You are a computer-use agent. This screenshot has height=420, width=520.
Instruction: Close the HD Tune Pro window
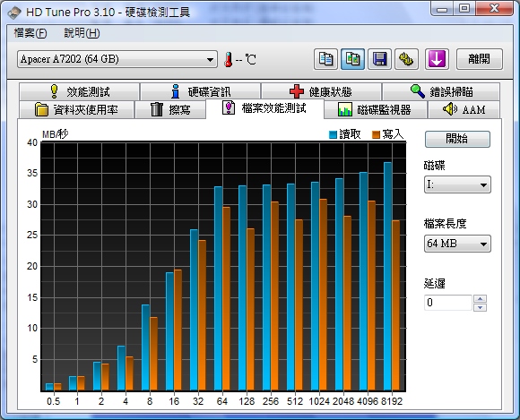(x=494, y=9)
